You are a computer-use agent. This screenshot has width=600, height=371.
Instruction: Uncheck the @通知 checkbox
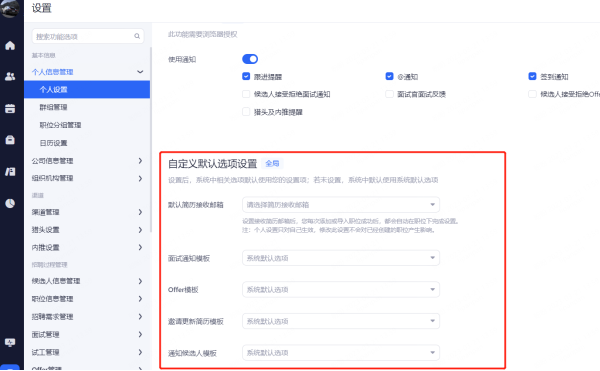[389, 76]
